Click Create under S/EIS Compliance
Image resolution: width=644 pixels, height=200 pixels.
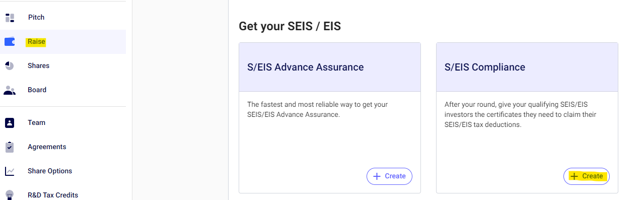tap(587, 176)
